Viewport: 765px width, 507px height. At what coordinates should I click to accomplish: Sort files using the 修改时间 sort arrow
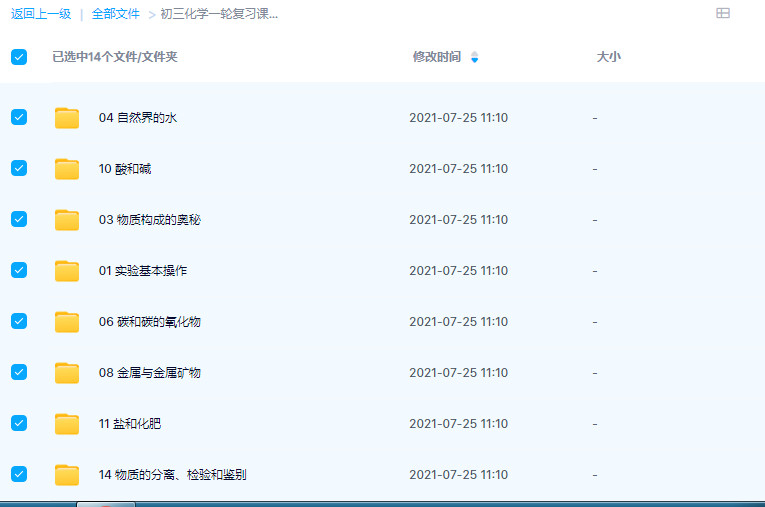[474, 57]
